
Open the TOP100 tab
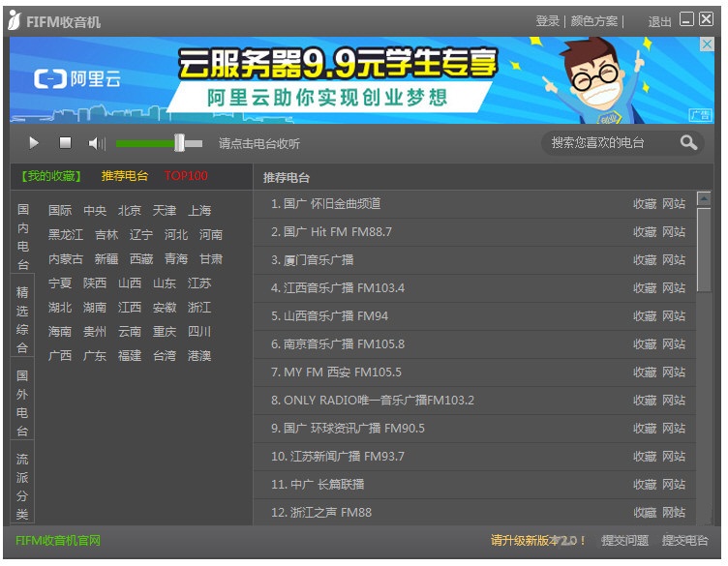[186, 176]
